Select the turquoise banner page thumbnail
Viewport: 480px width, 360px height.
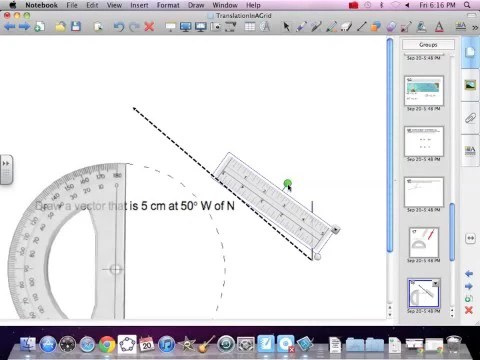pos(424,91)
